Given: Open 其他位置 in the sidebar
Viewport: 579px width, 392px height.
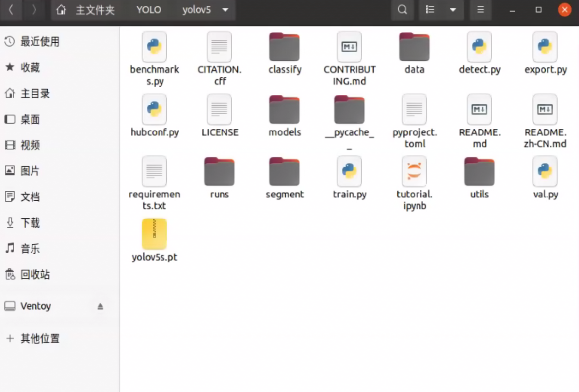Looking at the screenshot, I should [x=60, y=338].
